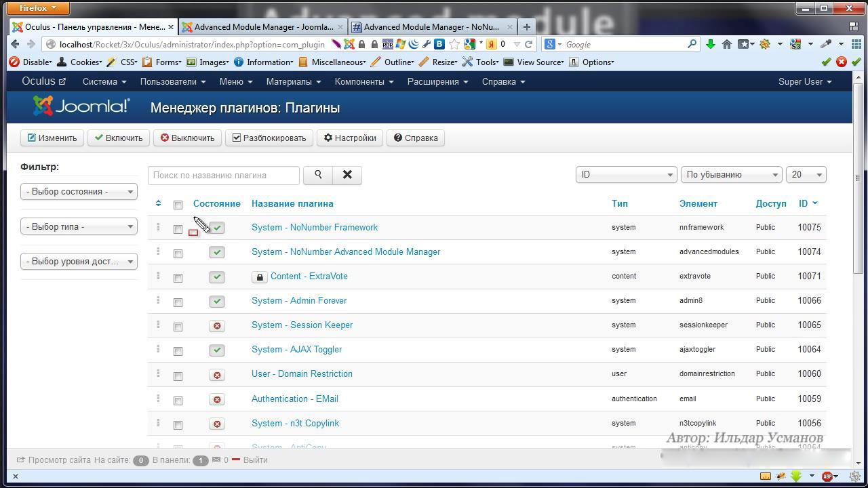
Task: Click the ordering sort arrows column header
Action: tap(158, 203)
